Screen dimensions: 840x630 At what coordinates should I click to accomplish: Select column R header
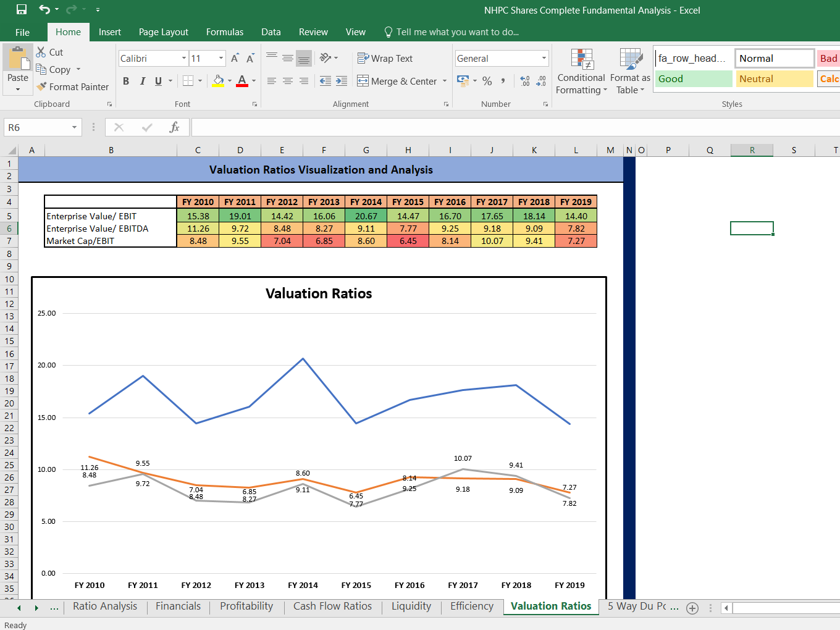pyautogui.click(x=752, y=150)
